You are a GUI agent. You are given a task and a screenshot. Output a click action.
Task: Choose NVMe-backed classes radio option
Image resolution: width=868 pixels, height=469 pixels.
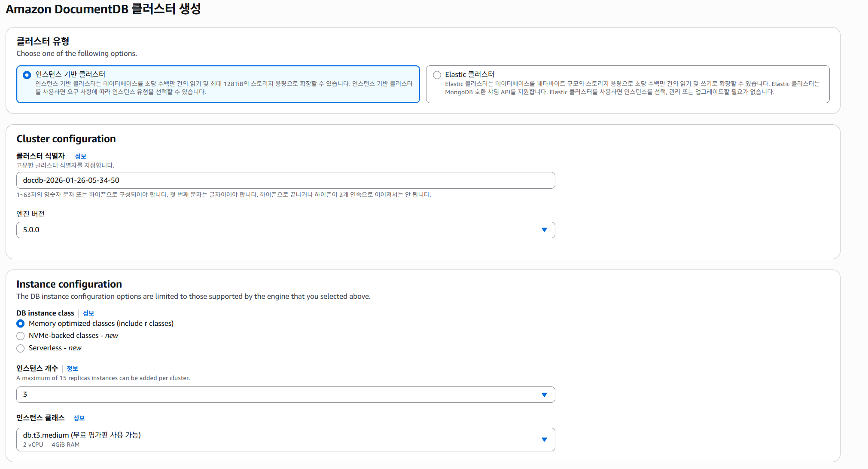(x=21, y=336)
